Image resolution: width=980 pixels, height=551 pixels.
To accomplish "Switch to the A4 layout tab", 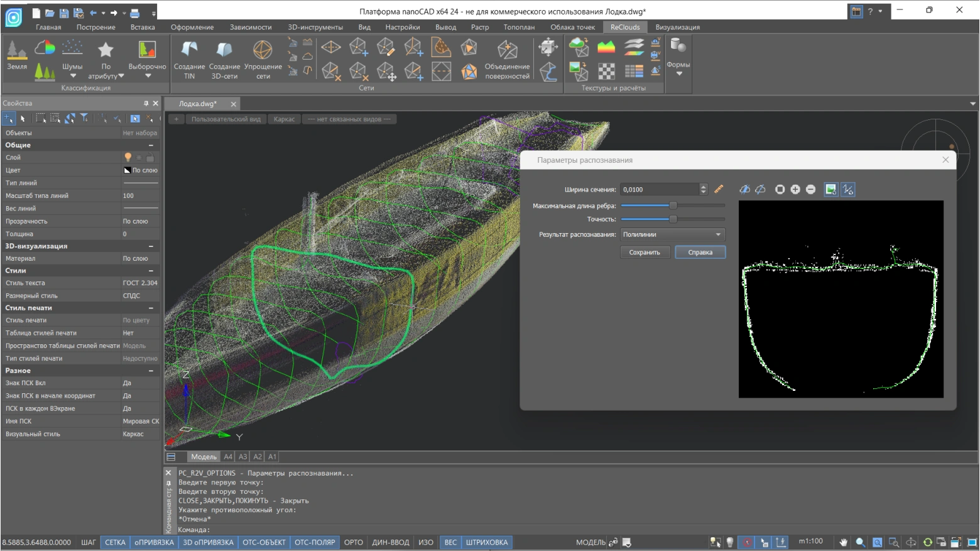I will click(x=228, y=457).
